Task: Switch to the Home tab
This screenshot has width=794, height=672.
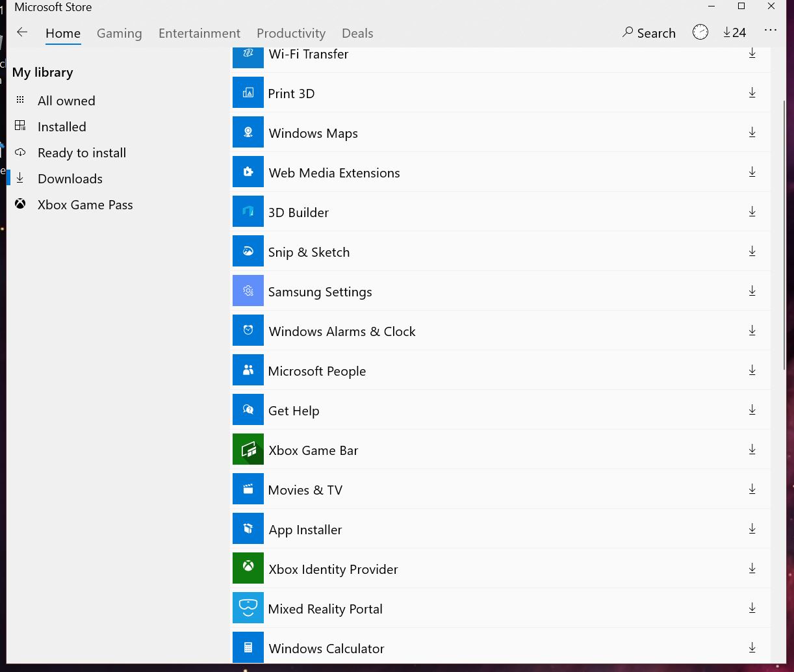Action: [63, 33]
